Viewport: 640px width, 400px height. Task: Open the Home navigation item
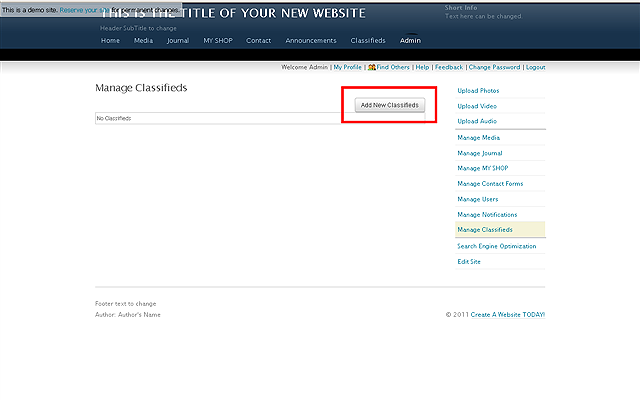[x=110, y=41]
